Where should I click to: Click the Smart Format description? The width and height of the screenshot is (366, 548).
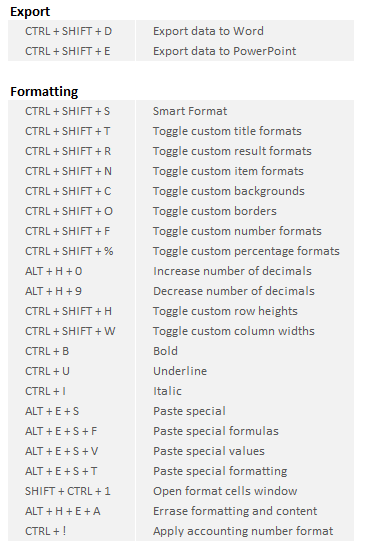click(190, 111)
